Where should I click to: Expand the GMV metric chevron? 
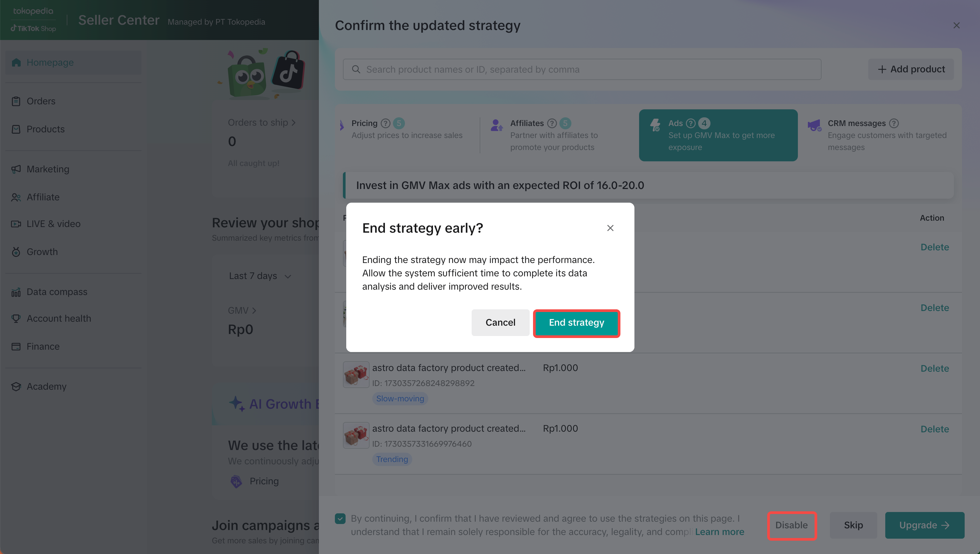tap(254, 310)
